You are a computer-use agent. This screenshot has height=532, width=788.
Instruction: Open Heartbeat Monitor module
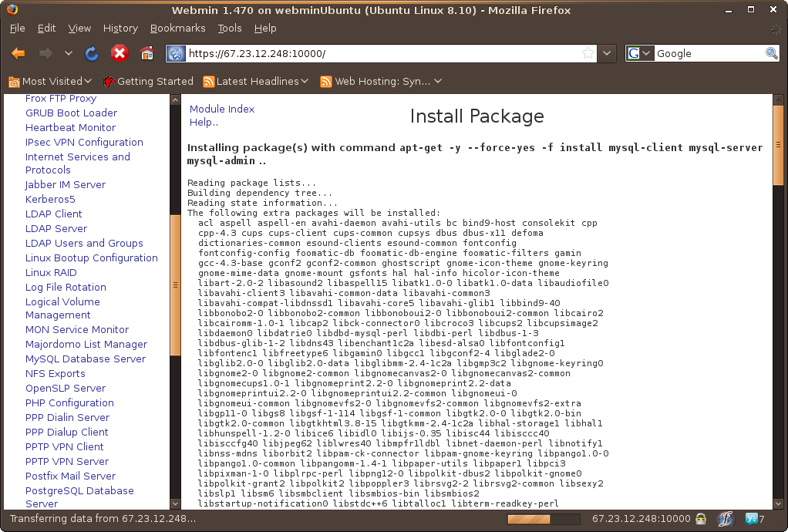click(x=70, y=127)
